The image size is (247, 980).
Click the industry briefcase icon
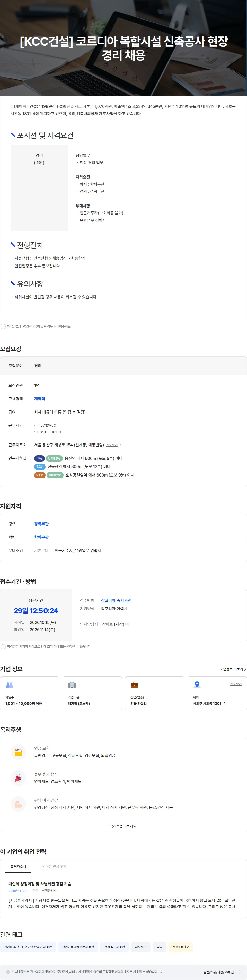[135, 685]
